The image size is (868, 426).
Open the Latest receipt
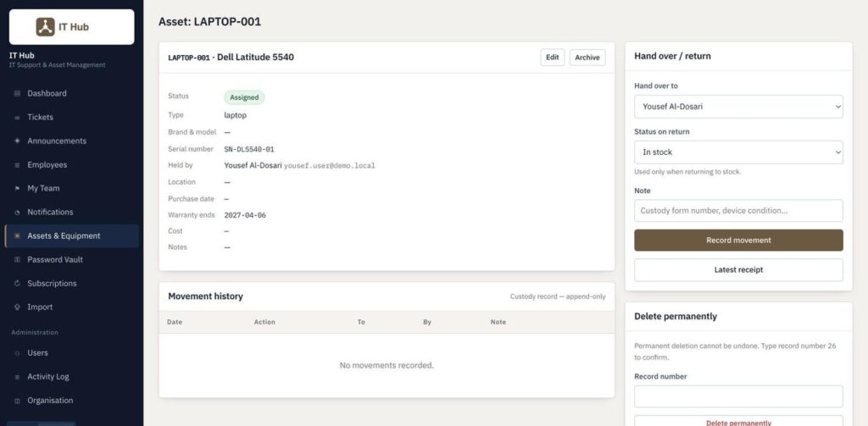(738, 270)
